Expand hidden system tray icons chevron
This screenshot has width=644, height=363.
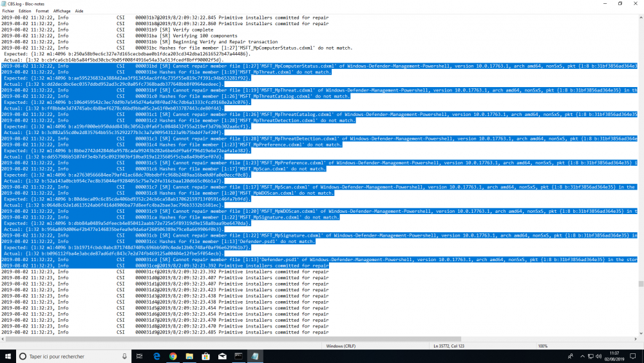point(582,357)
